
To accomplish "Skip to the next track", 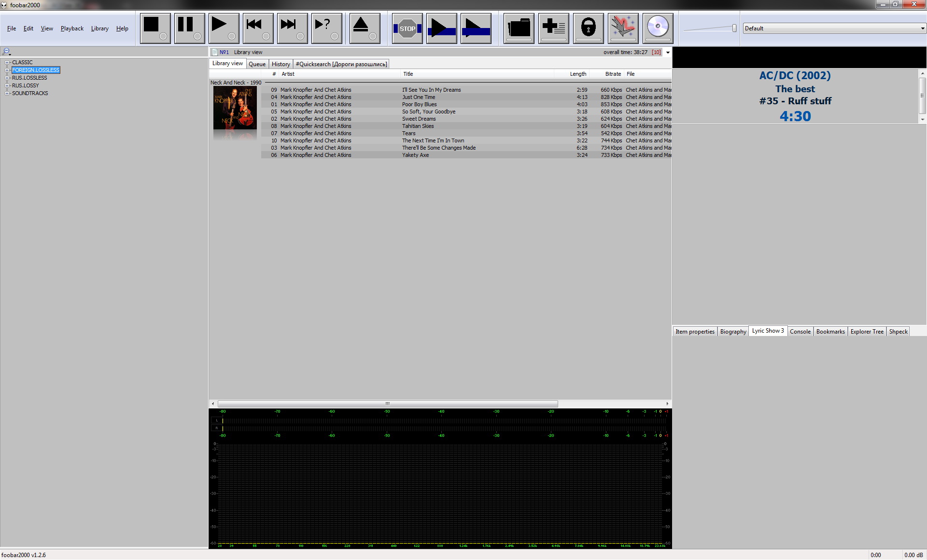I will pos(292,28).
